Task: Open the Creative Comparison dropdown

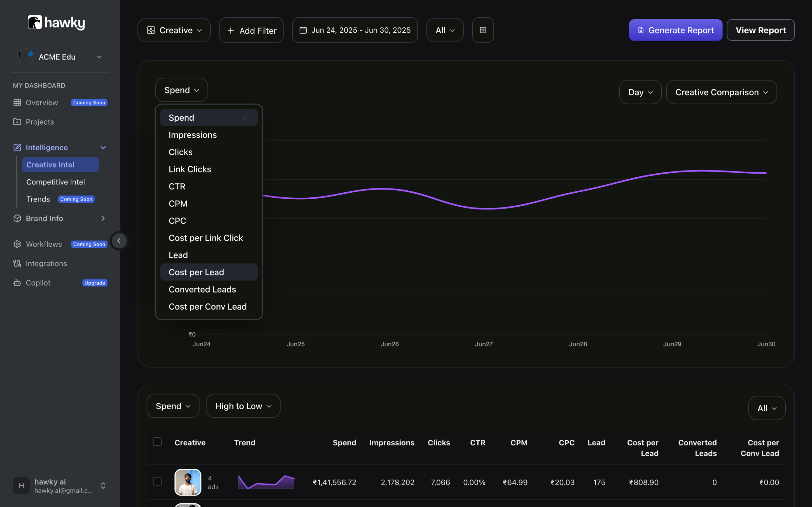Action: (721, 92)
